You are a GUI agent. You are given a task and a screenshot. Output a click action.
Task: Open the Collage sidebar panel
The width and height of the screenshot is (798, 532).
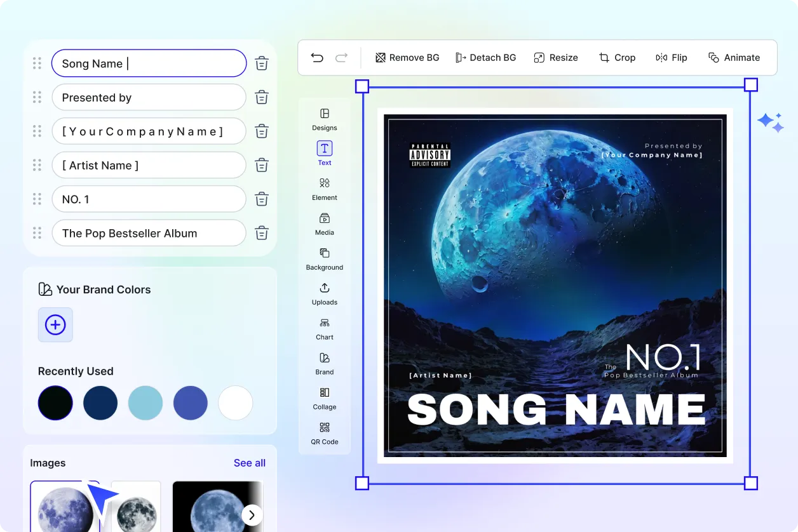[x=325, y=399]
